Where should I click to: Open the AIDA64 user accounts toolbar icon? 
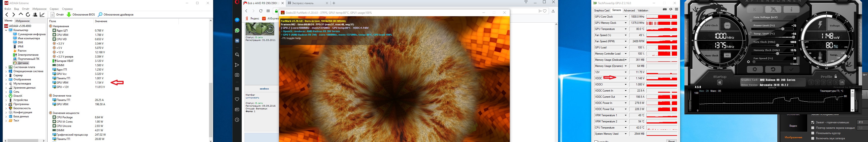coord(35,14)
